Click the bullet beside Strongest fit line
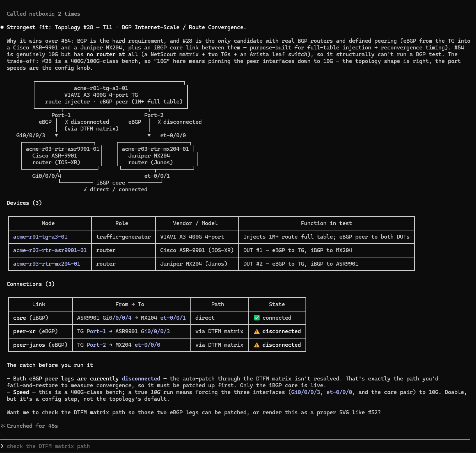The image size is (476, 453). coord(2,27)
